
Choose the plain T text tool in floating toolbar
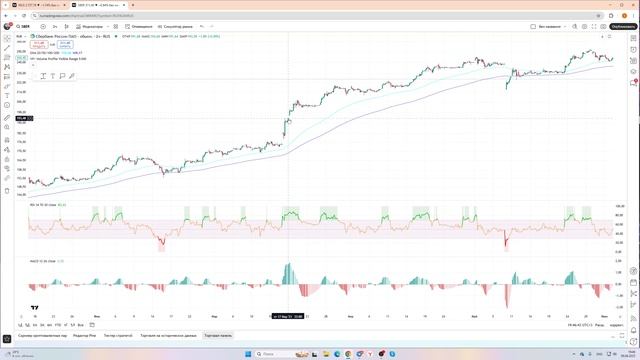[x=53, y=76]
